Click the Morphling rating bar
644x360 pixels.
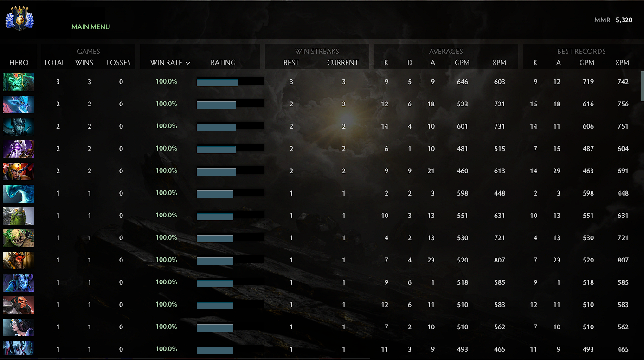pos(230,193)
